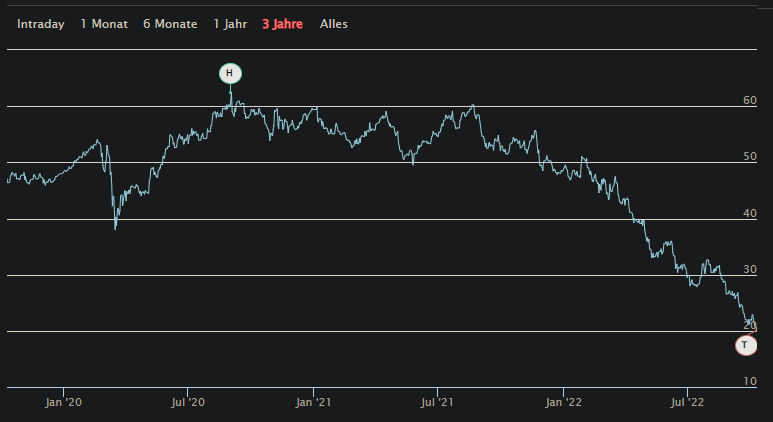The width and height of the screenshot is (773, 422).
Task: Click the 10 price axis value
Action: pos(750,381)
